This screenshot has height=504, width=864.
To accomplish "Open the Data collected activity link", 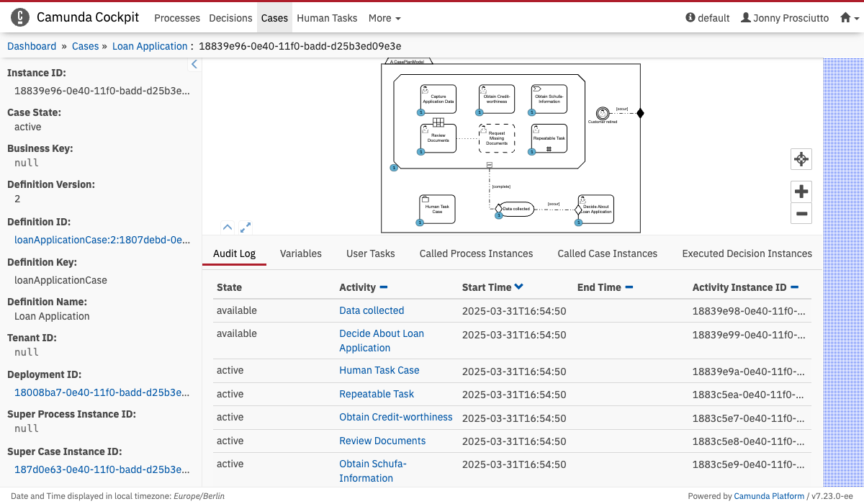I will (372, 310).
